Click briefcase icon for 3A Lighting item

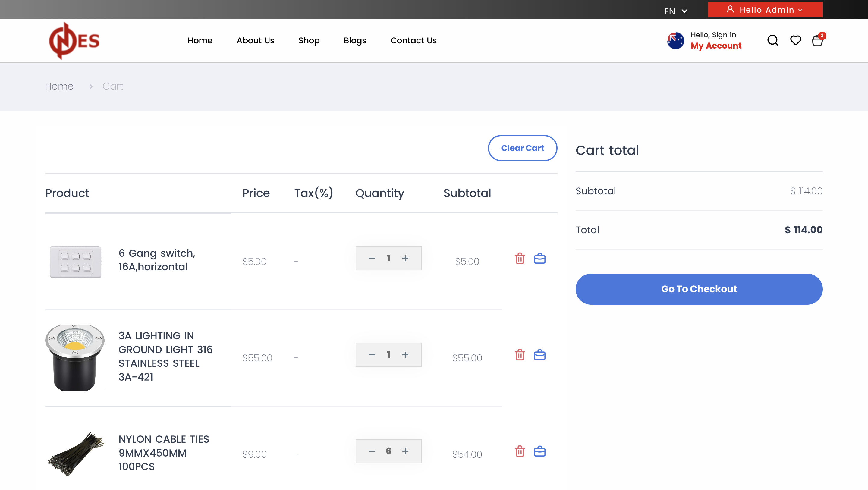click(x=539, y=355)
